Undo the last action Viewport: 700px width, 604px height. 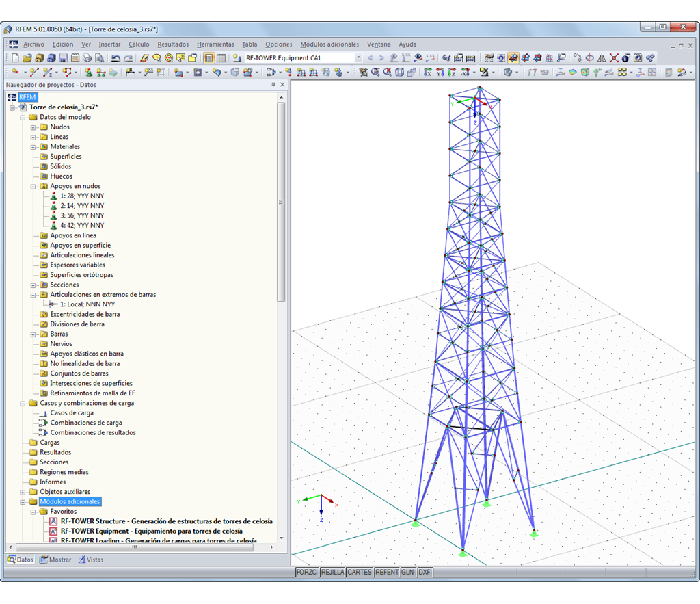[116, 58]
